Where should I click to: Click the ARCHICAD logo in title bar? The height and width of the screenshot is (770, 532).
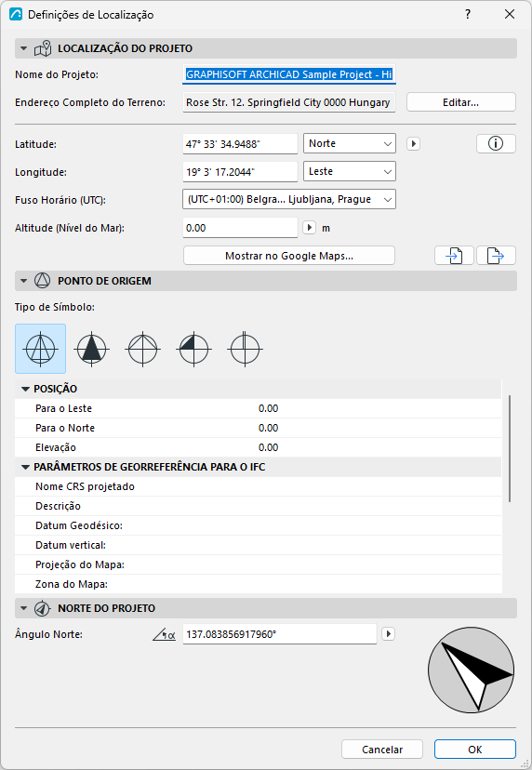16,14
